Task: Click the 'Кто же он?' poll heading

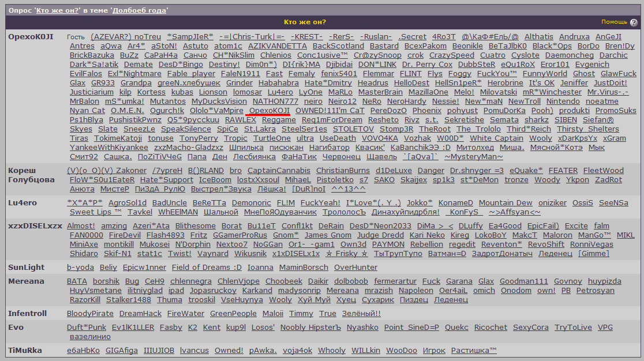Action: [x=305, y=22]
